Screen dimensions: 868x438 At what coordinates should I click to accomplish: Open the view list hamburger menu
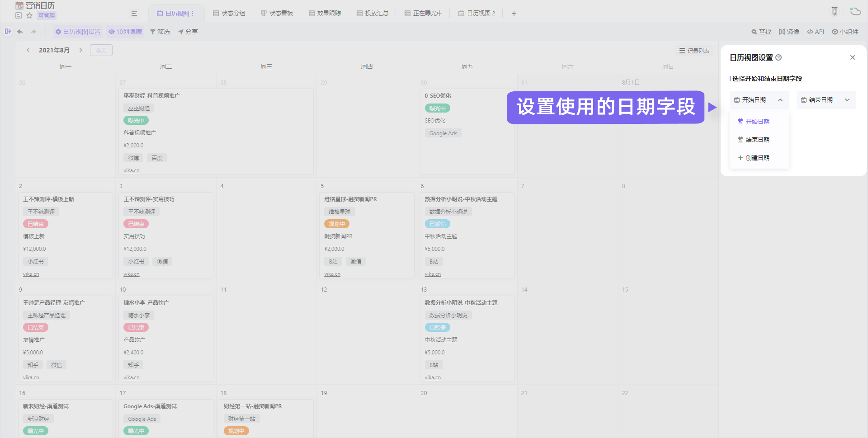click(134, 14)
